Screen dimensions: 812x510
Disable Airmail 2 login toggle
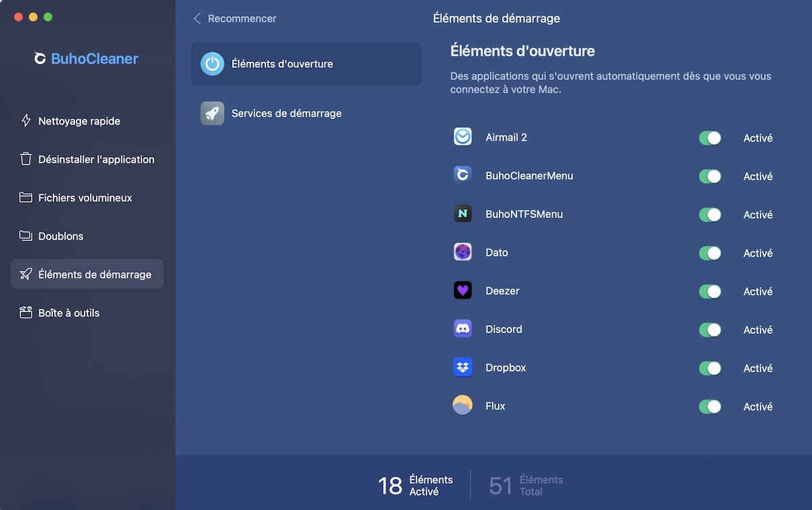click(710, 138)
